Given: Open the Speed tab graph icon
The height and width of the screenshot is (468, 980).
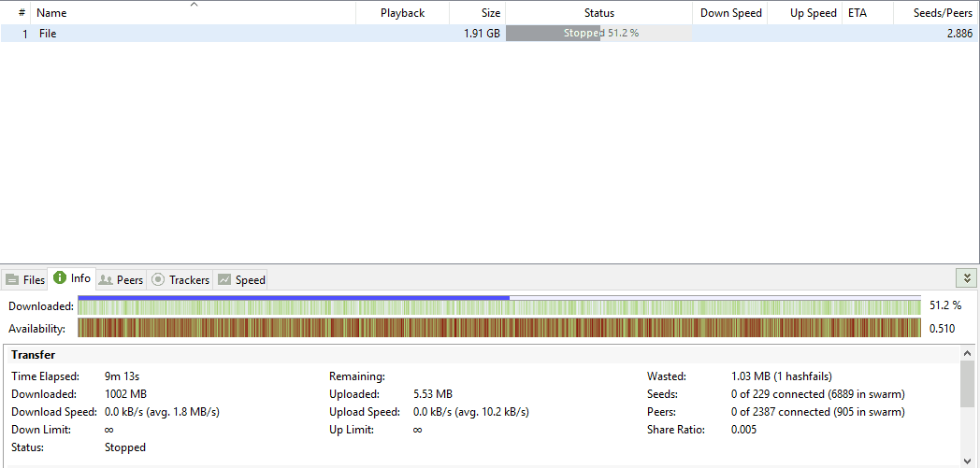Looking at the screenshot, I should [224, 280].
